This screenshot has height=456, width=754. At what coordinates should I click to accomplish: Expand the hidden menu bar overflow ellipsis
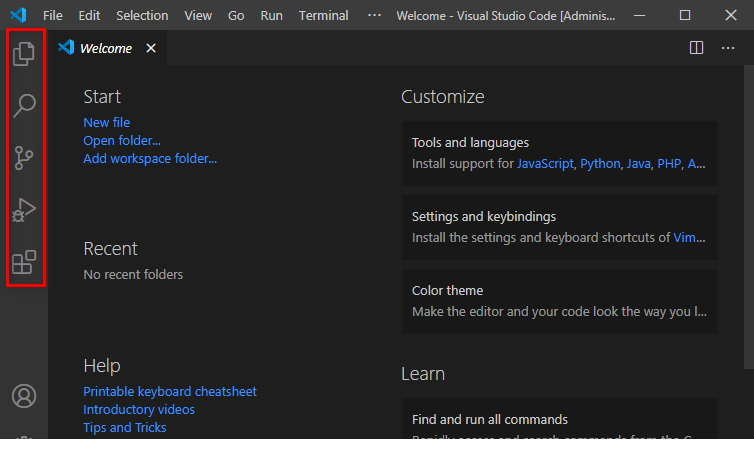click(374, 15)
